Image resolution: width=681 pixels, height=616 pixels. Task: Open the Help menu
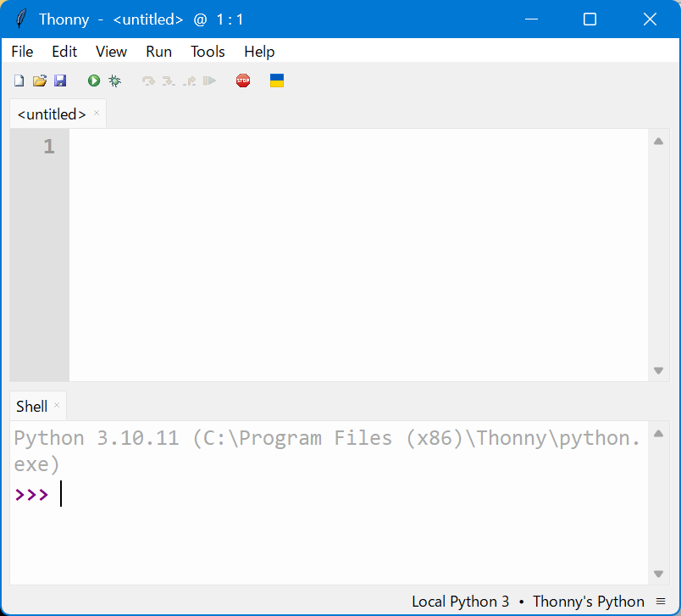259,52
